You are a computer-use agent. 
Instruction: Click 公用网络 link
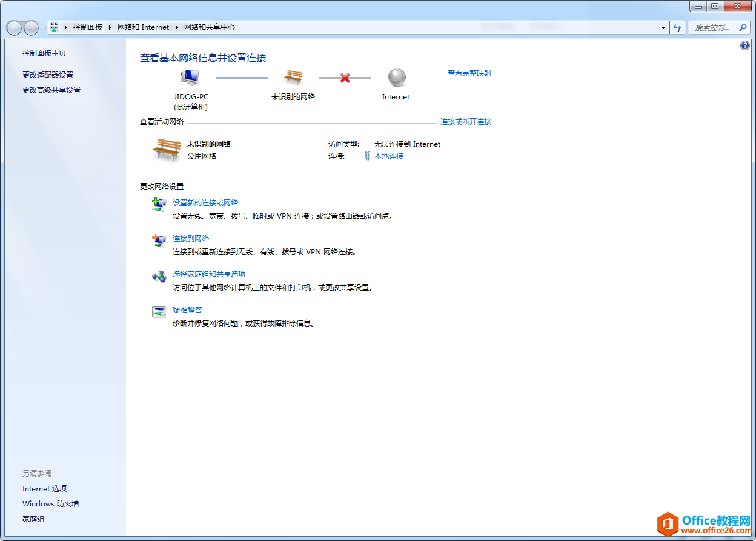click(x=202, y=156)
